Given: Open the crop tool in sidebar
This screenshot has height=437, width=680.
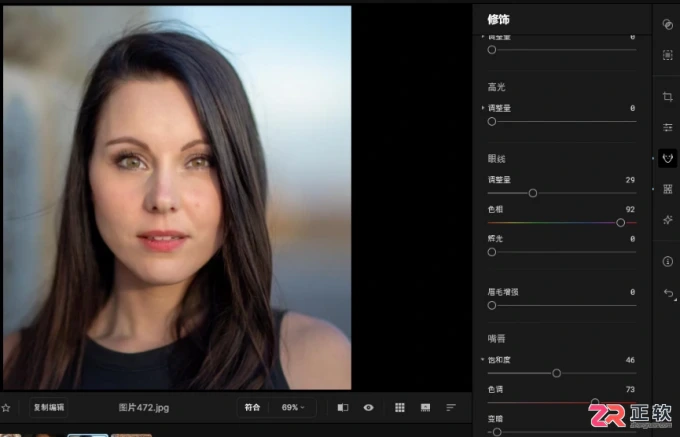Looking at the screenshot, I should pos(667,97).
